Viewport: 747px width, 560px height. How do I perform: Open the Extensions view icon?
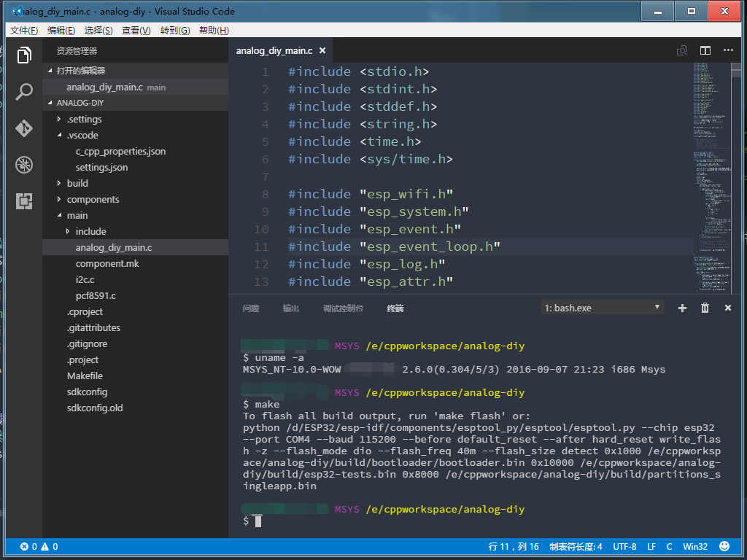tap(24, 201)
